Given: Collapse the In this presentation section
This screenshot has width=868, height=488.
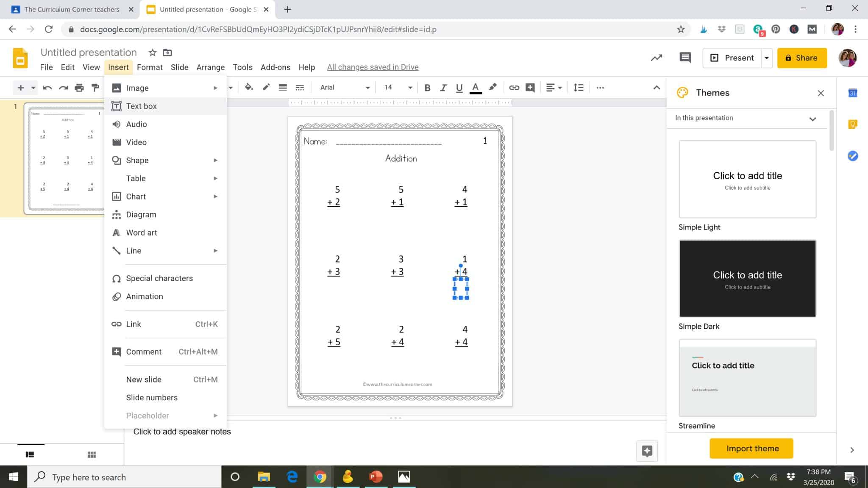Looking at the screenshot, I should pos(812,119).
